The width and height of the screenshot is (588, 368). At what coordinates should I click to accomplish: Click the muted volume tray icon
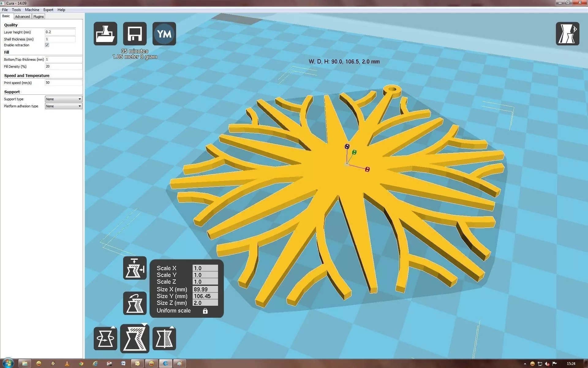547,364
